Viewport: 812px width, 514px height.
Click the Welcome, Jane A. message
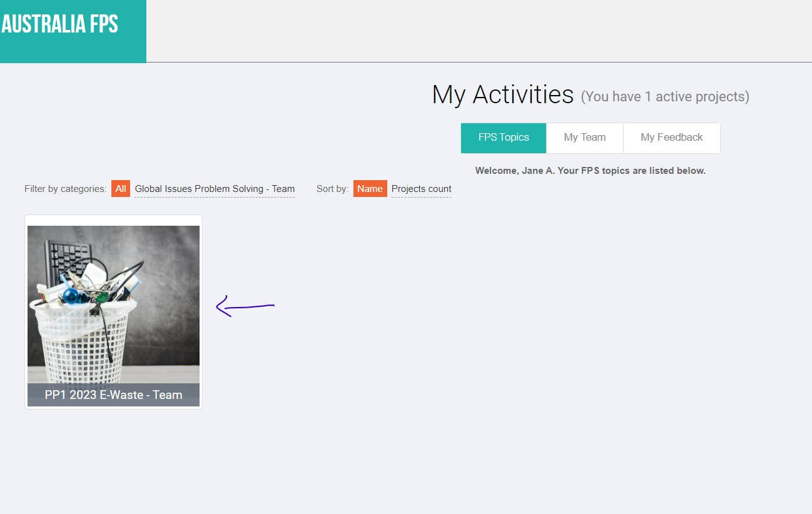(590, 171)
